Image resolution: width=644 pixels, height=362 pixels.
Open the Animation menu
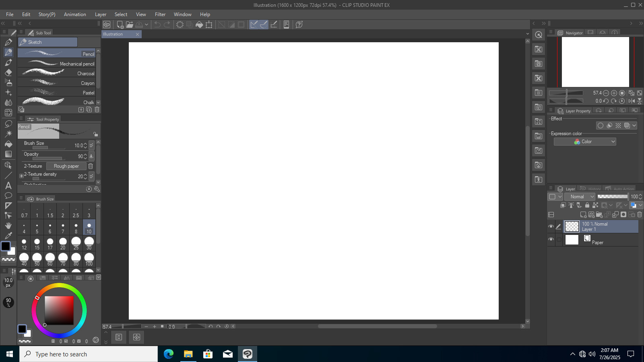pyautogui.click(x=75, y=14)
